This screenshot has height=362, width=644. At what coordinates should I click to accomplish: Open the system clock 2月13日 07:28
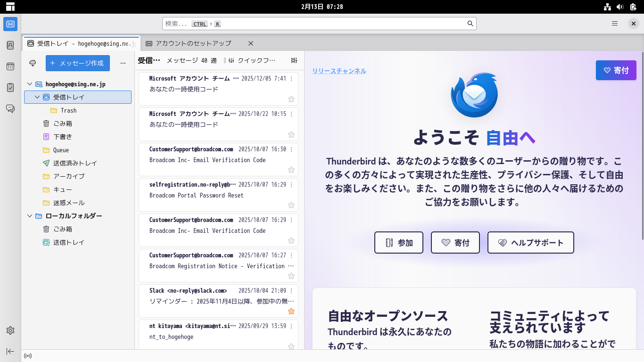pos(322,7)
